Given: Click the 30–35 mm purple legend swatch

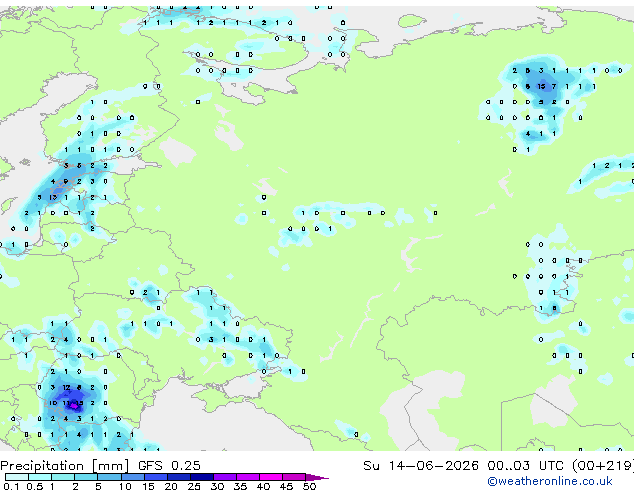Looking at the screenshot, I should click(x=224, y=477).
